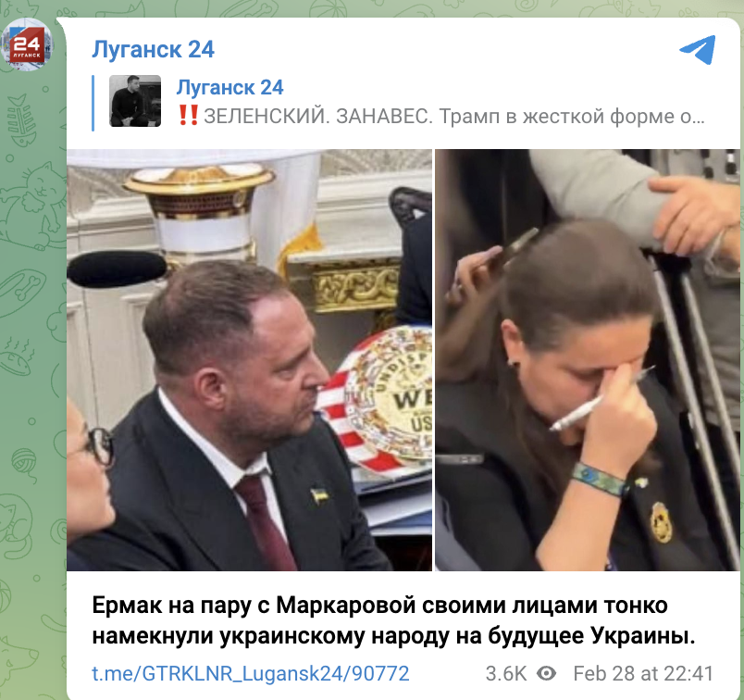The height and width of the screenshot is (700, 744).
Task: Open the left photo of man in suit
Action: [249, 360]
